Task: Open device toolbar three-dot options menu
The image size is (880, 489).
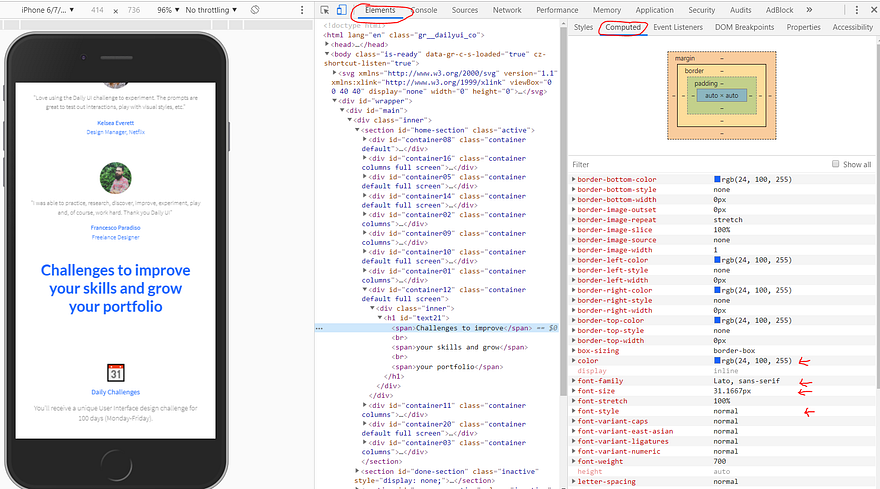Action: point(301,9)
